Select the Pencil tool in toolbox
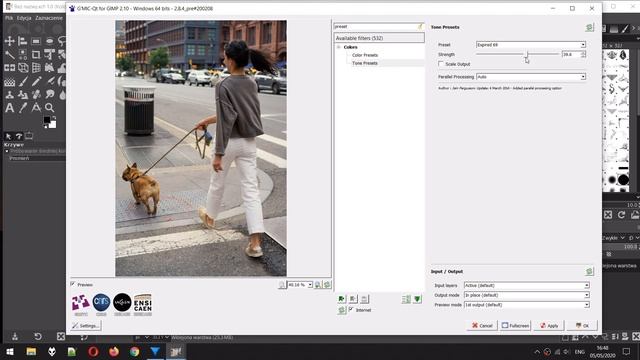 point(36,81)
